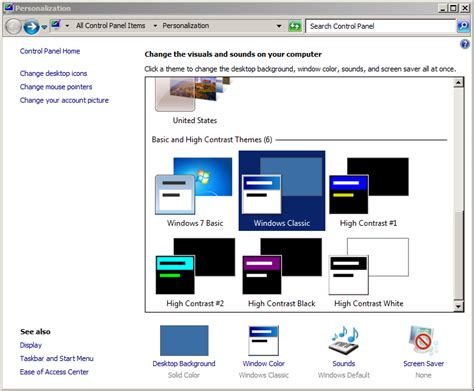Viewport: 474px width, 391px height.
Task: Click the Sounds music notes icon
Action: point(344,340)
